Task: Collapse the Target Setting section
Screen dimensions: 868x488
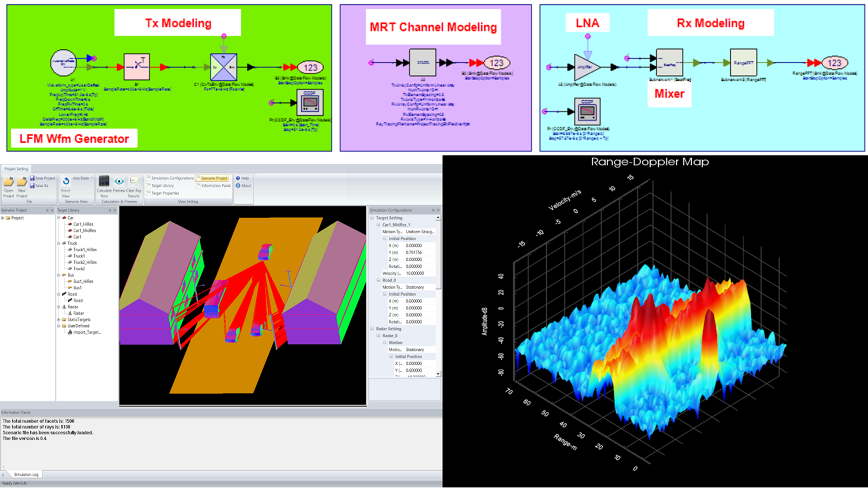Action: [373, 217]
